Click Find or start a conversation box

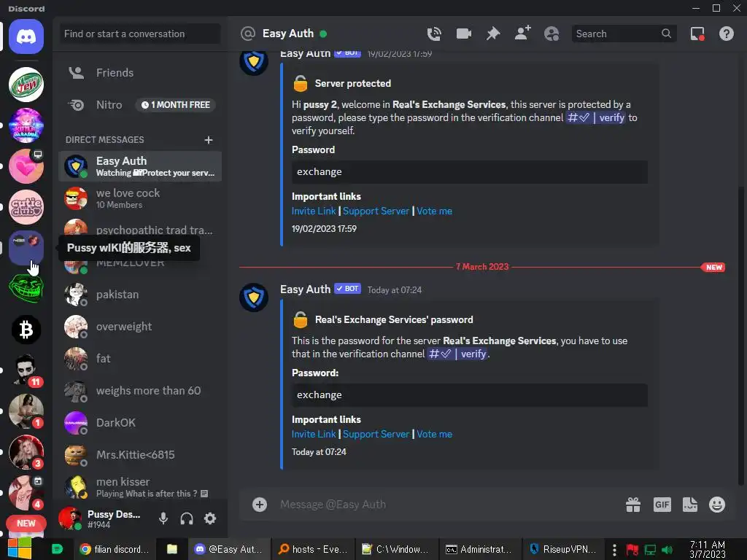[140, 34]
